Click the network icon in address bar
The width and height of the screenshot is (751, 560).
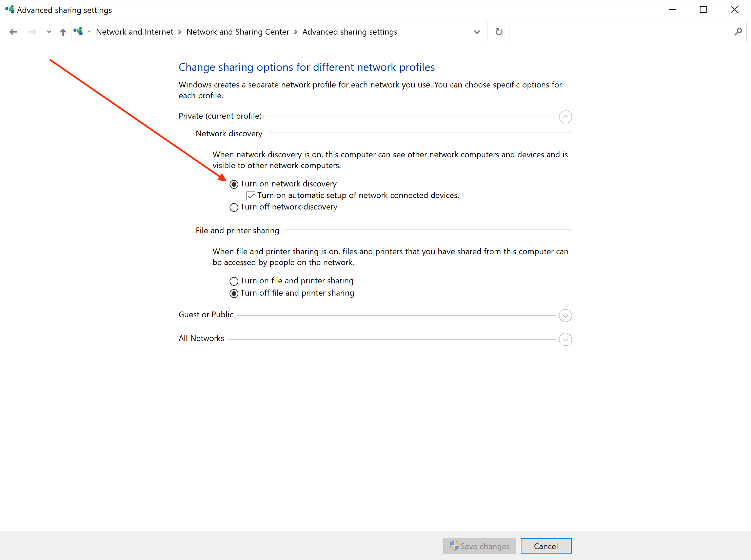(x=78, y=32)
